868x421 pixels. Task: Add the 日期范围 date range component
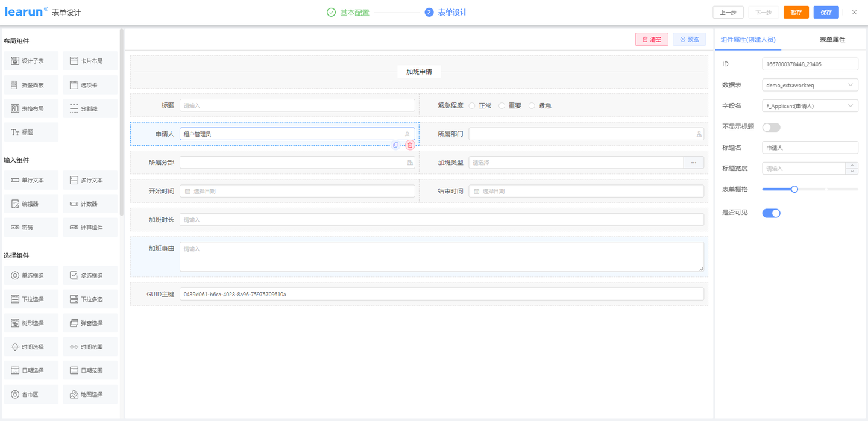[90, 370]
